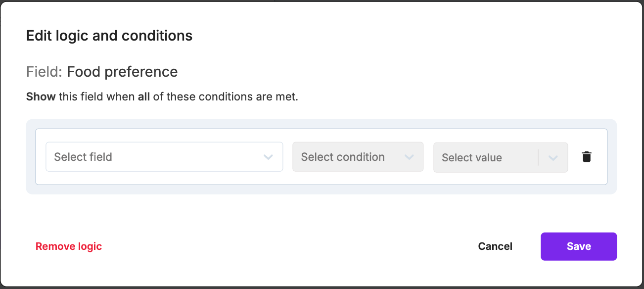This screenshot has width=644, height=289.
Task: Click the bold word 'all'
Action: tap(144, 96)
